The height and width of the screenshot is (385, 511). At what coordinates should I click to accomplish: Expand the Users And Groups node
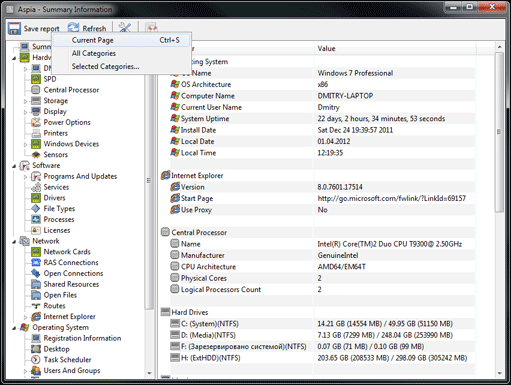[26, 371]
